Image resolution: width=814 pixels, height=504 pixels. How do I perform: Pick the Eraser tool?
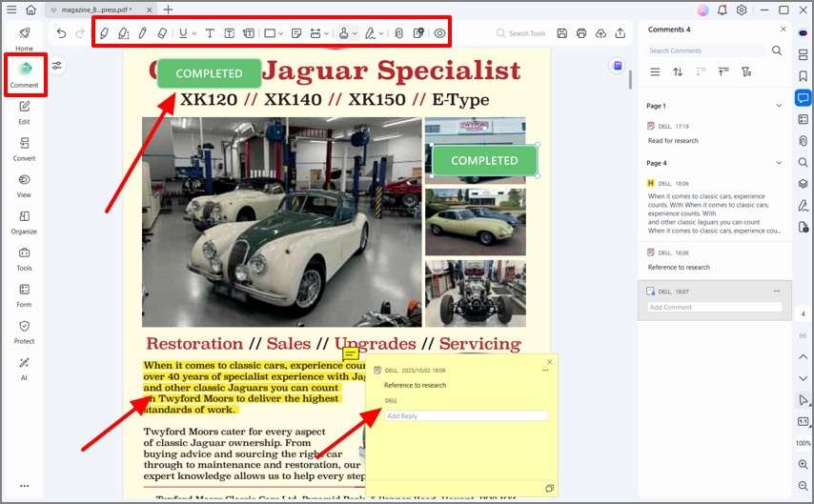click(161, 33)
